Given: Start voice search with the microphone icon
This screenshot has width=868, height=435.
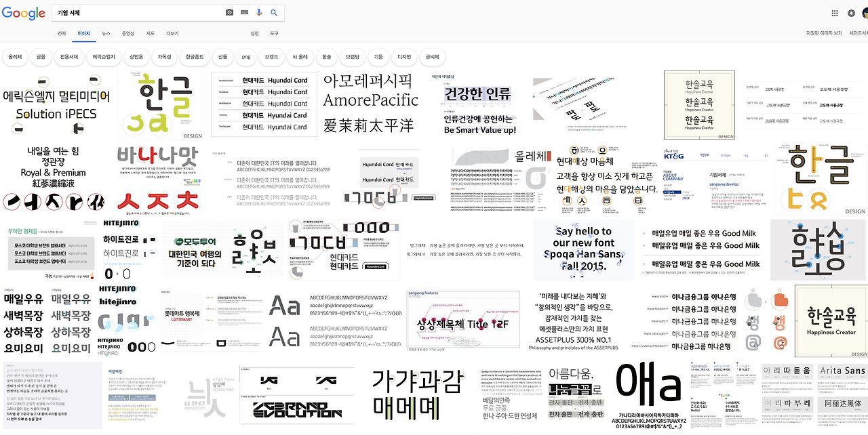Looking at the screenshot, I should pyautogui.click(x=259, y=13).
